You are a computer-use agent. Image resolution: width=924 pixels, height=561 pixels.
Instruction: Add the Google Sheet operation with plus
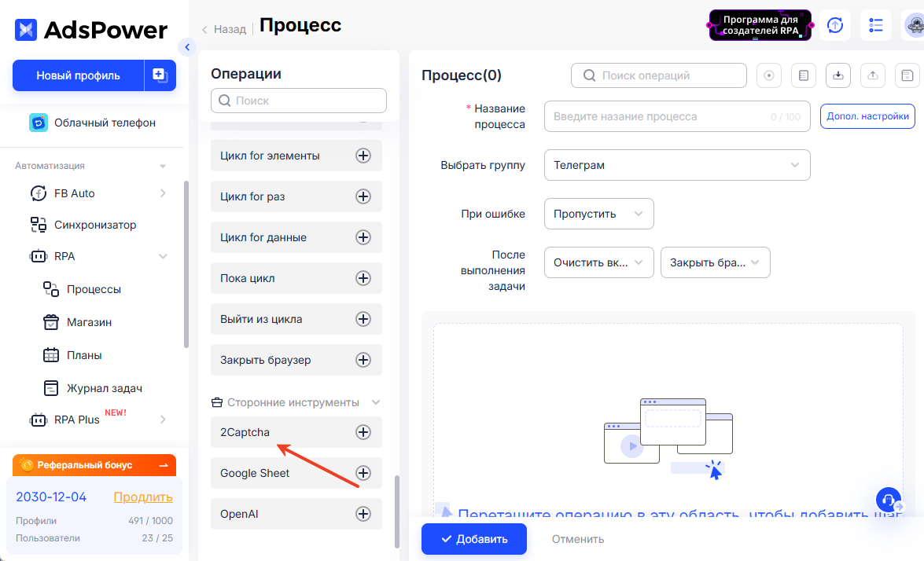pos(363,473)
